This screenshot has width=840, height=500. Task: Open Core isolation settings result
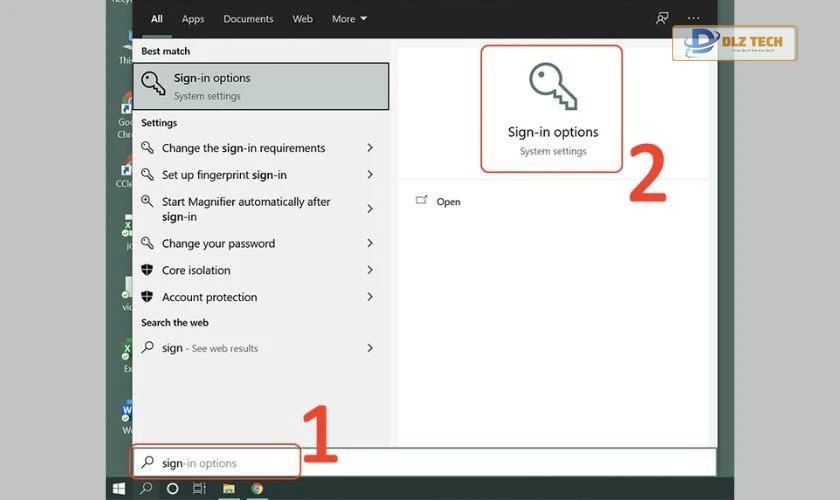[x=196, y=270]
